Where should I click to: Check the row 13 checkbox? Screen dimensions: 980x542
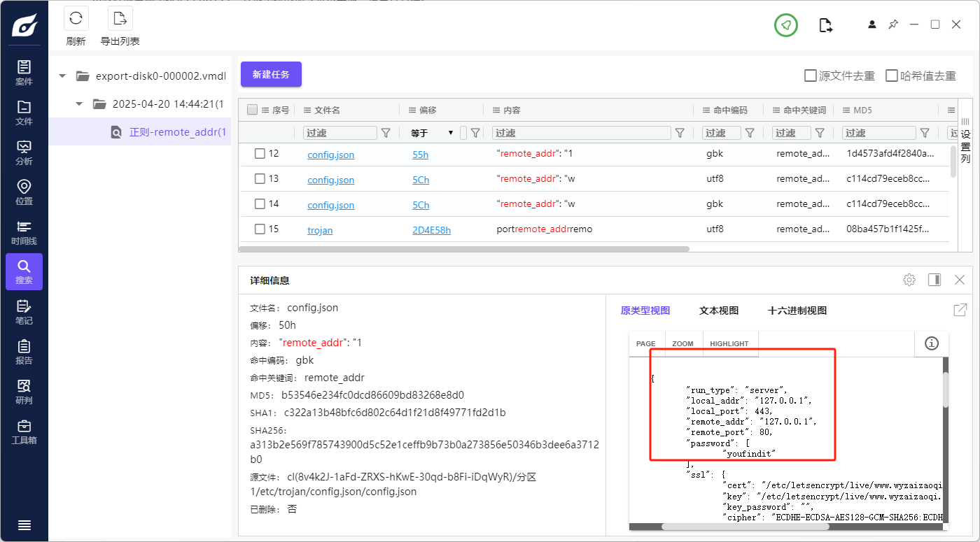coord(260,179)
